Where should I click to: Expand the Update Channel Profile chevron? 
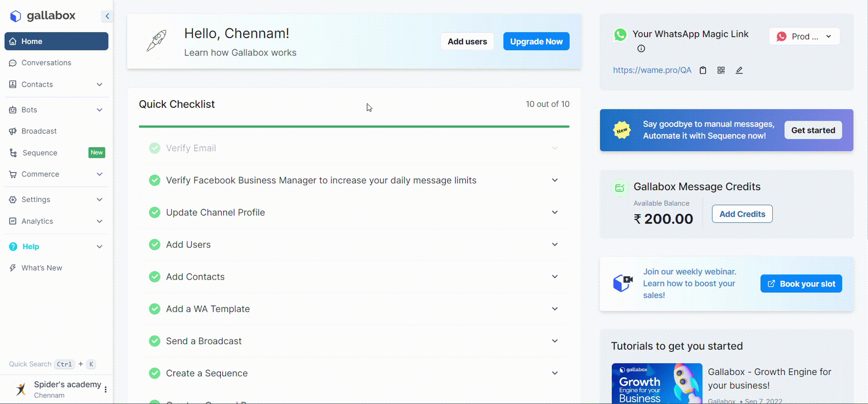(x=555, y=212)
